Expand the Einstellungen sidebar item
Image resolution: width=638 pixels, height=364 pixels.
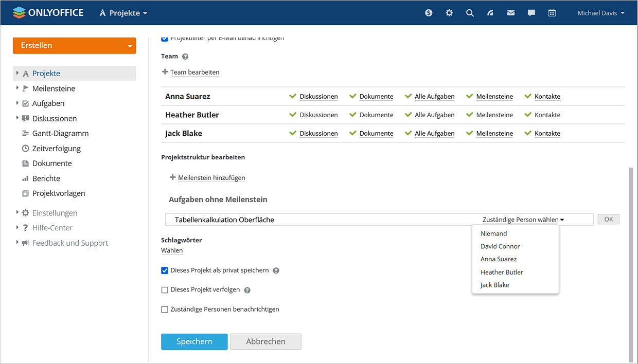17,213
